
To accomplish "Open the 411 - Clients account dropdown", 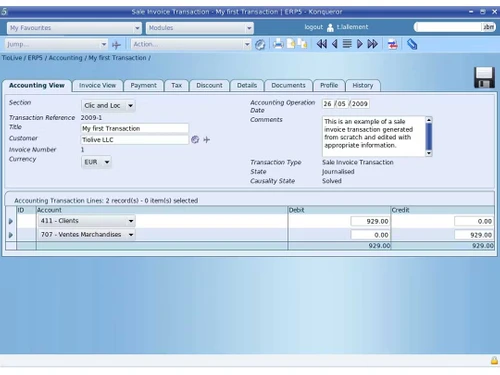I will [87, 221].
